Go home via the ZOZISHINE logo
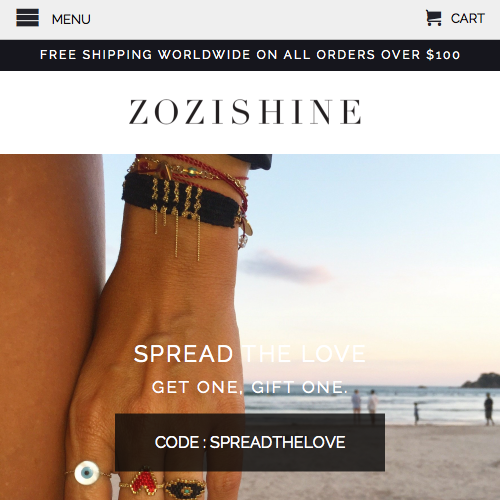Screen dimensions: 500x500 pos(245,112)
